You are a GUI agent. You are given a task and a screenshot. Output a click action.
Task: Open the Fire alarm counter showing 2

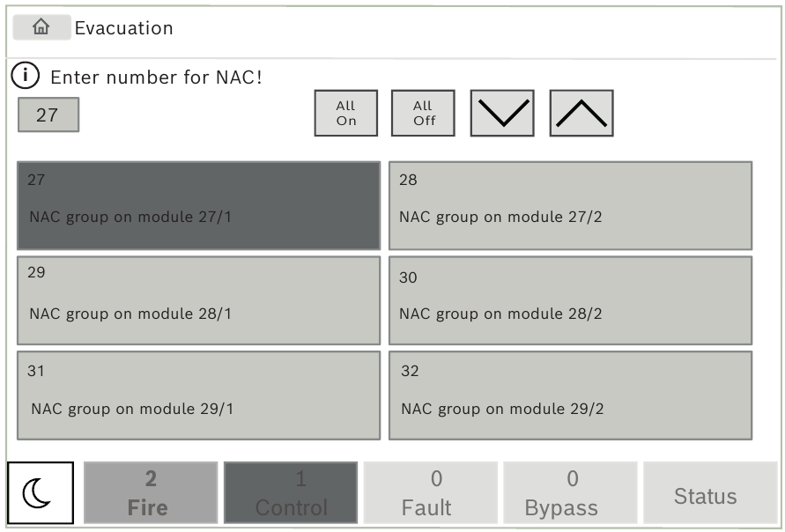tap(150, 492)
